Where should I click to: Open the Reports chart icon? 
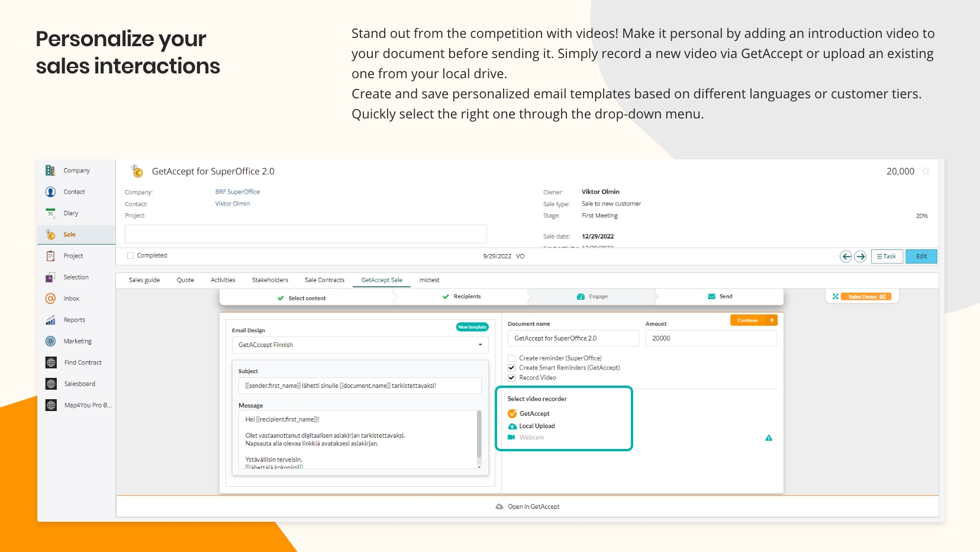click(50, 320)
